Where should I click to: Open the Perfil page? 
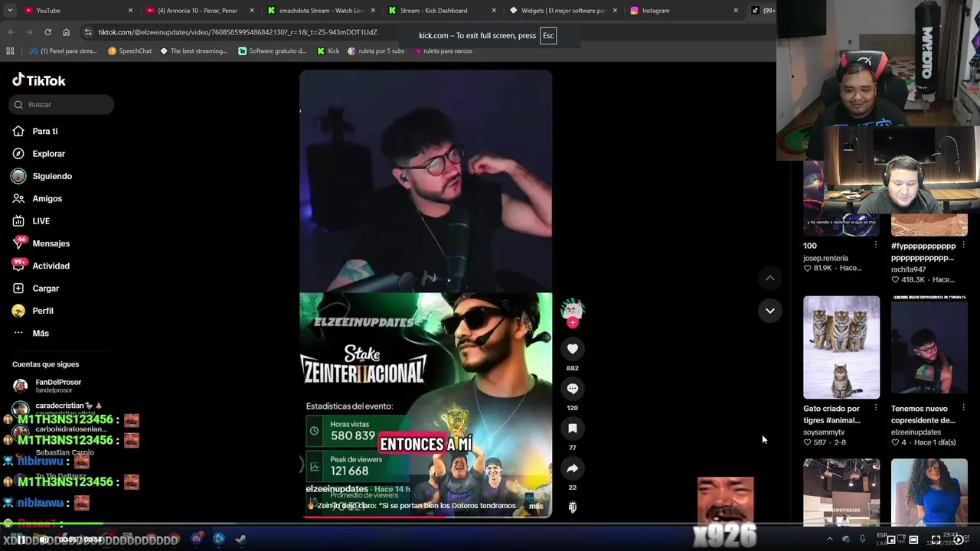tap(33, 311)
